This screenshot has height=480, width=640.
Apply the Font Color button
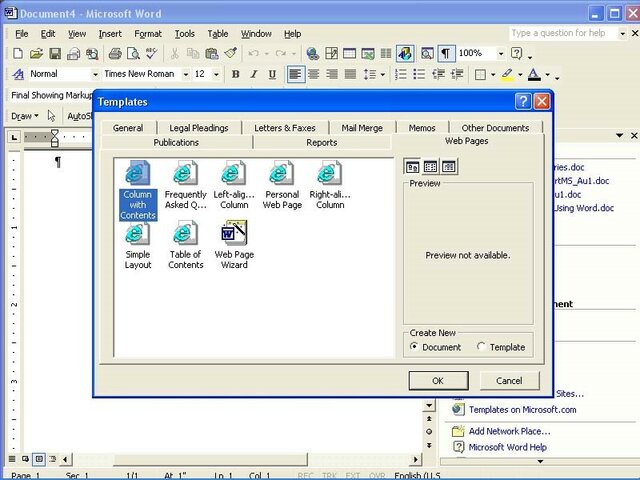534,74
